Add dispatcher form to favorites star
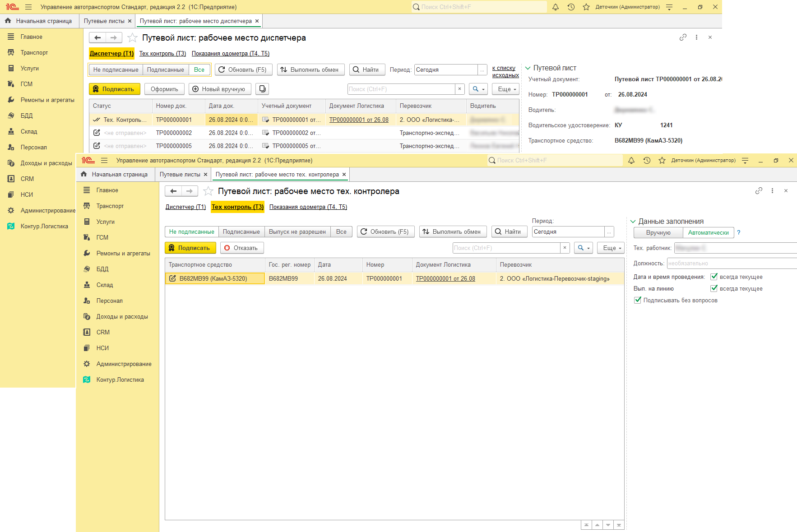 click(x=132, y=38)
